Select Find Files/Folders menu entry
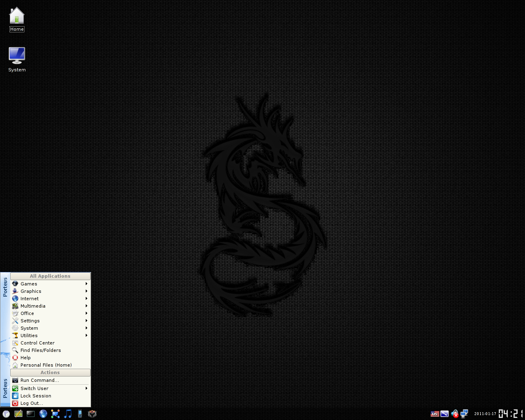525x420 pixels. coord(50,350)
